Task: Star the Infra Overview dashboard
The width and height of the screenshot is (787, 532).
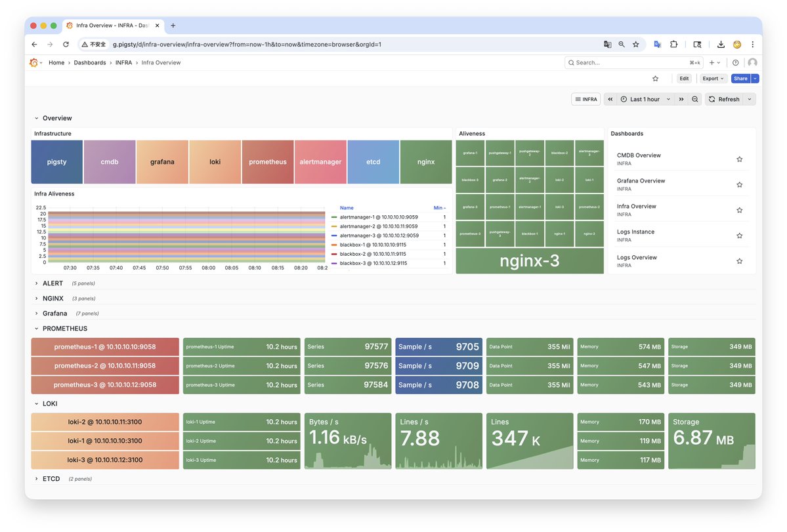Action: [x=739, y=210]
